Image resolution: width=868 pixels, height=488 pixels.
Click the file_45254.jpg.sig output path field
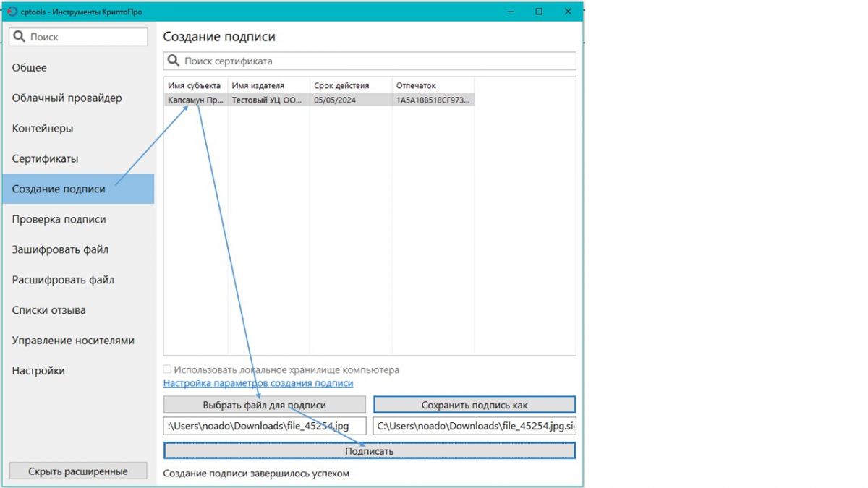coord(475,426)
